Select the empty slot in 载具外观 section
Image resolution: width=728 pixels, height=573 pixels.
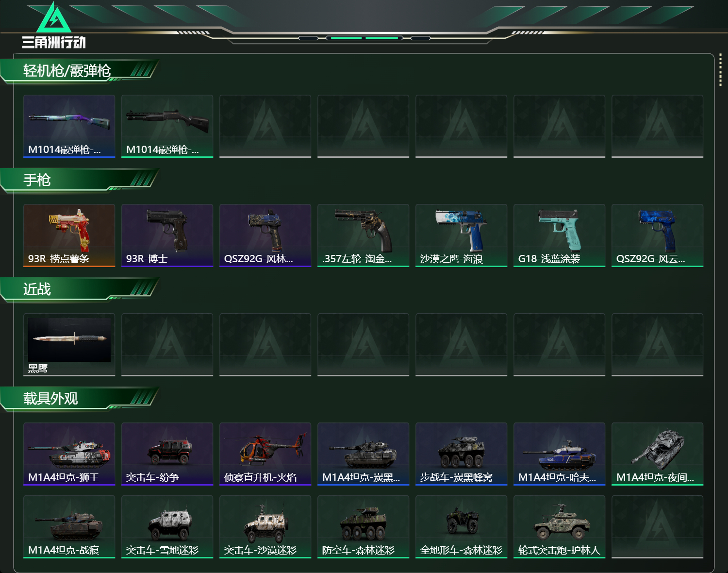pyautogui.click(x=658, y=527)
